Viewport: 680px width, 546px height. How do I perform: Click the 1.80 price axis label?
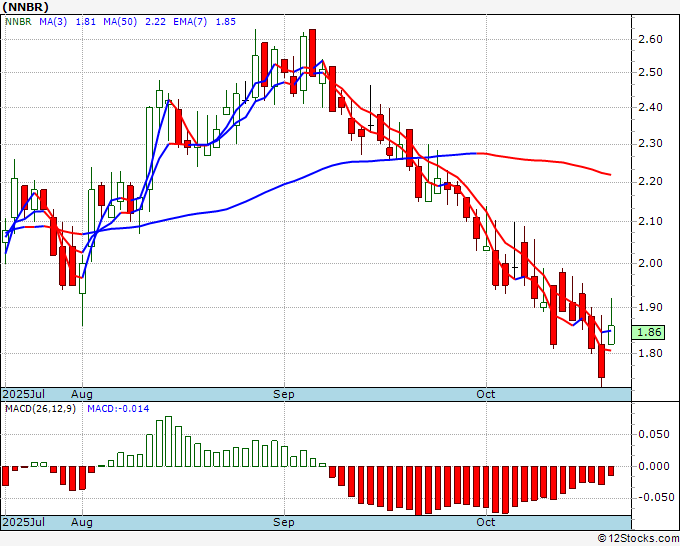(x=651, y=353)
